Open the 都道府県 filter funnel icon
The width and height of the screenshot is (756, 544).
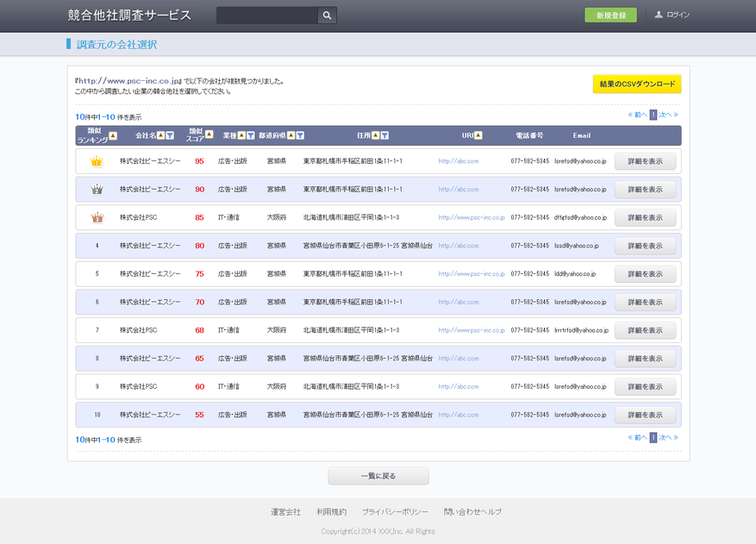click(300, 135)
